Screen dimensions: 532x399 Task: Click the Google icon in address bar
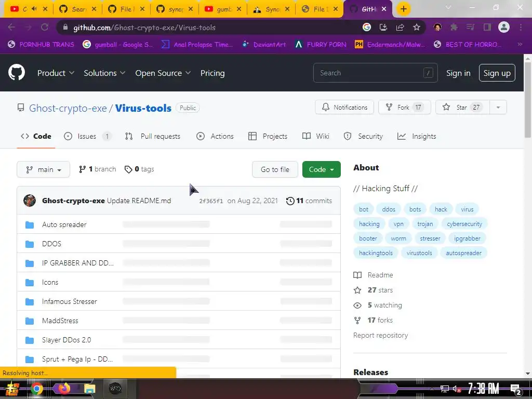click(366, 28)
